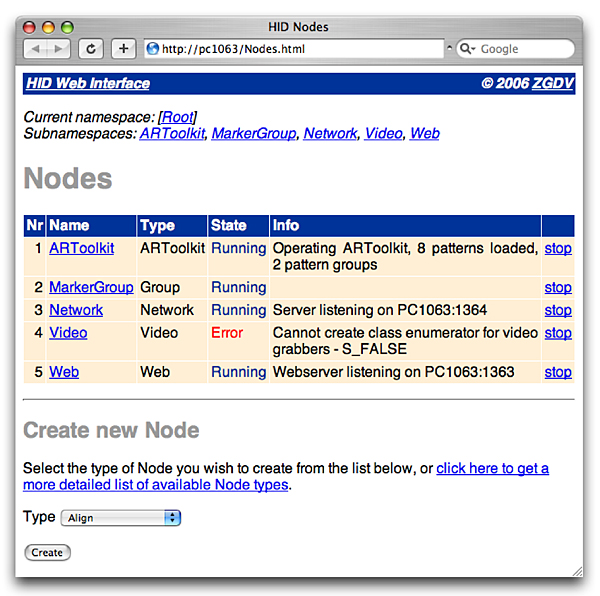Add a bookmark with the plus button
The image size is (600, 596).
(x=123, y=49)
